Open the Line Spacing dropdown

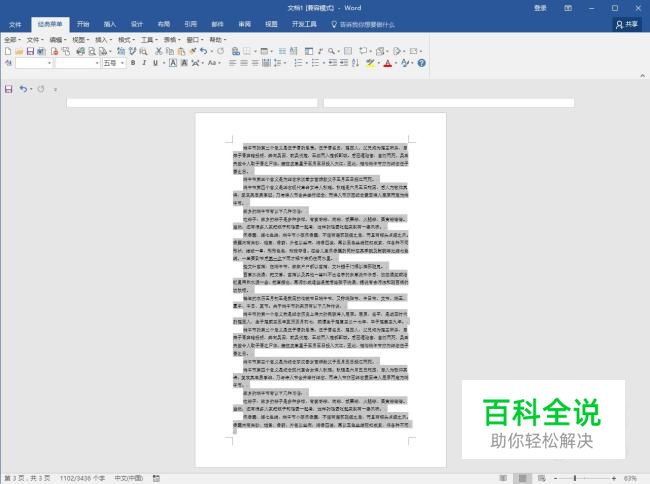click(280, 63)
